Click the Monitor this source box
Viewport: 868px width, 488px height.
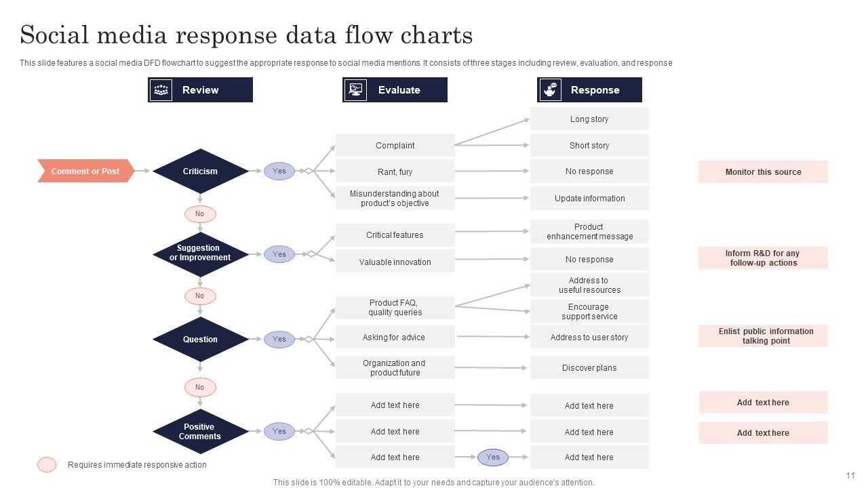763,172
